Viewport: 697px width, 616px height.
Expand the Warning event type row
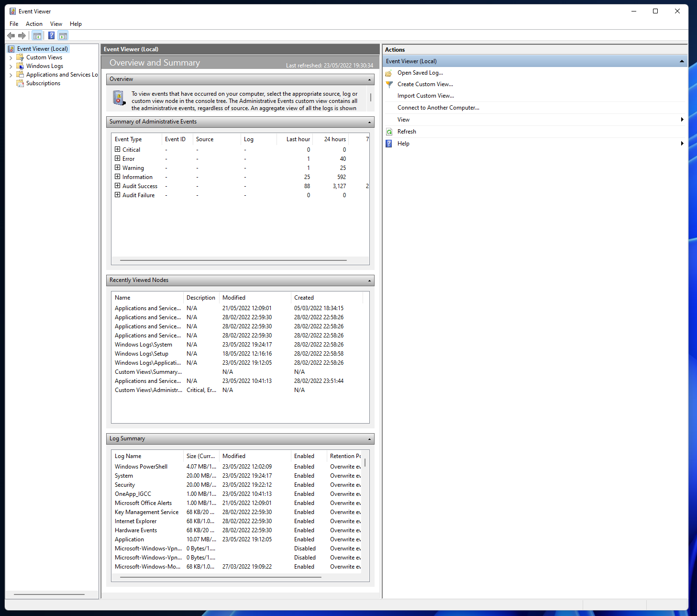click(x=117, y=168)
